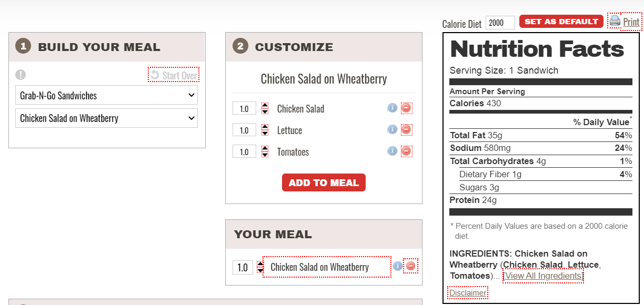Image resolution: width=644 pixels, height=305 pixels.
Task: Remove Lettuce from the sandwich
Action: tap(406, 129)
